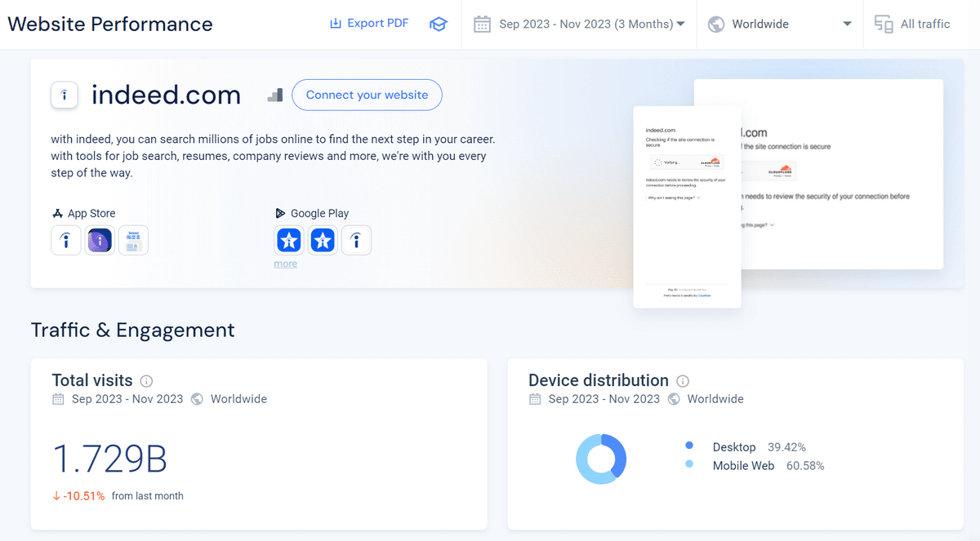
Task: Click the globe icon in the Device distribution card
Action: click(674, 399)
